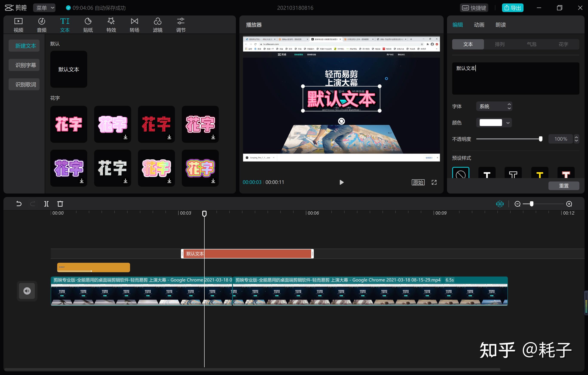Select the no-style preset option

click(x=461, y=174)
